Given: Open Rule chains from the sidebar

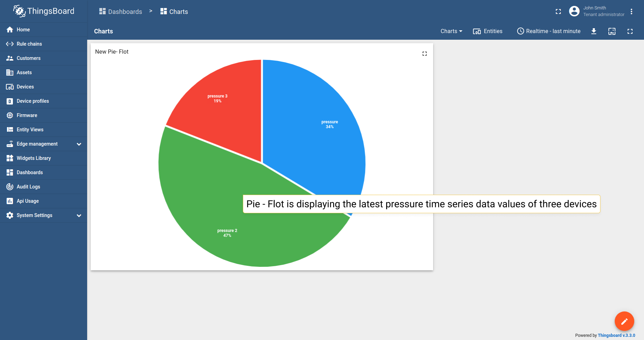Looking at the screenshot, I should (29, 44).
